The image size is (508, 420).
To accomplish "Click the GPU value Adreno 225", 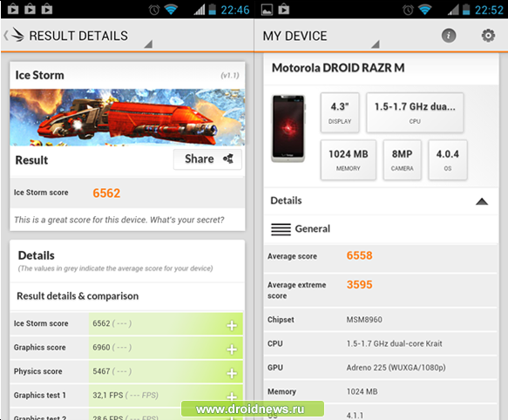I will 396,368.
